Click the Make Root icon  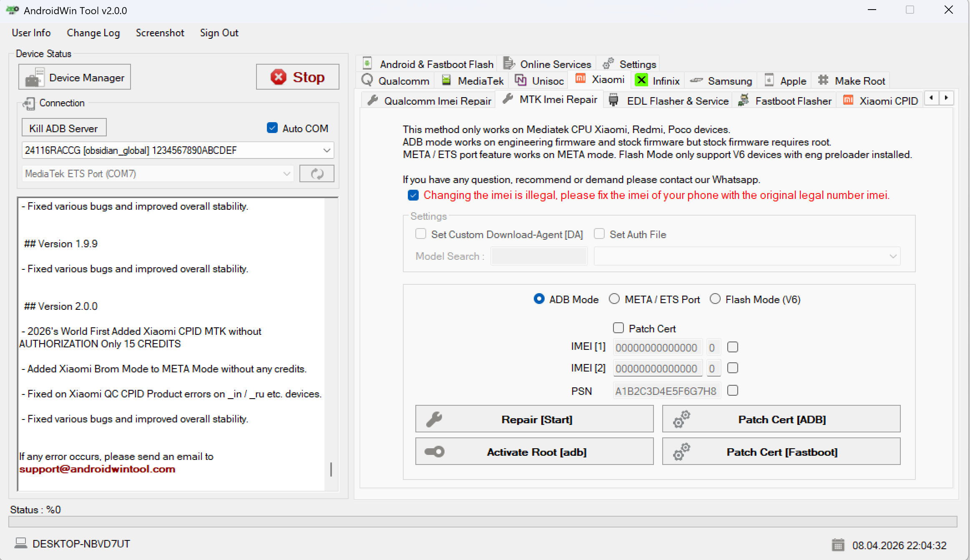point(823,80)
